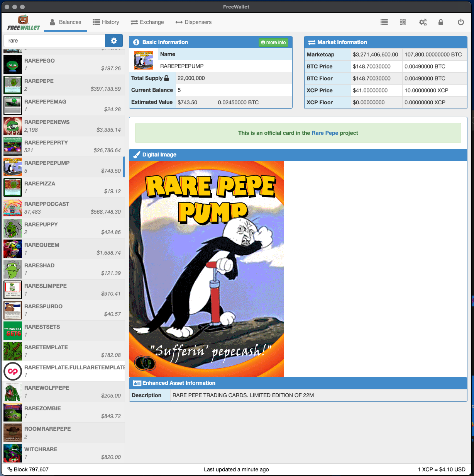
Task: Click the WITCHRARE asset icon
Action: pos(13,454)
